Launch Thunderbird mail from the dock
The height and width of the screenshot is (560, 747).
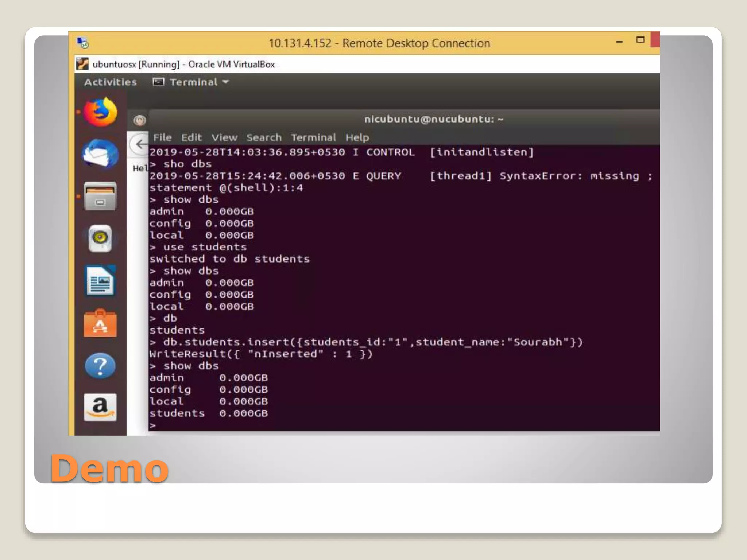coord(100,154)
